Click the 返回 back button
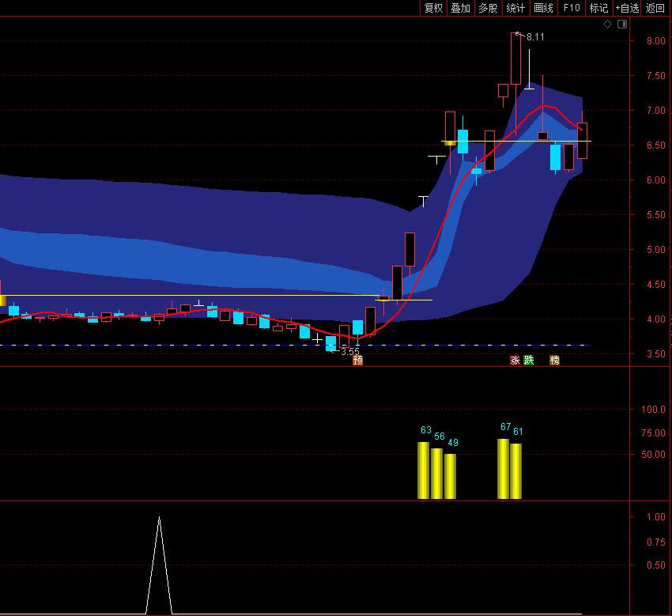Screen dimensions: 672x616 [655, 8]
